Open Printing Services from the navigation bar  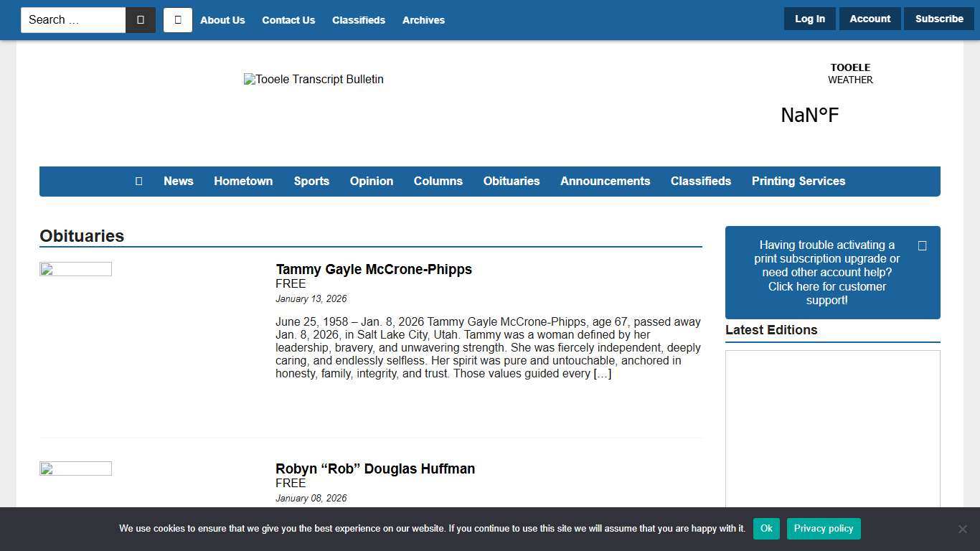click(x=798, y=182)
